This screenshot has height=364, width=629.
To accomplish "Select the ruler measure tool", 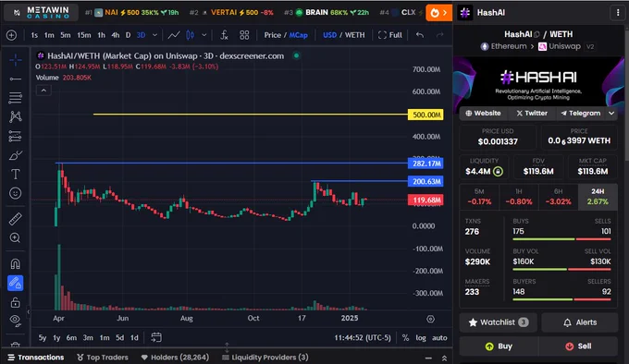I will click(x=15, y=219).
